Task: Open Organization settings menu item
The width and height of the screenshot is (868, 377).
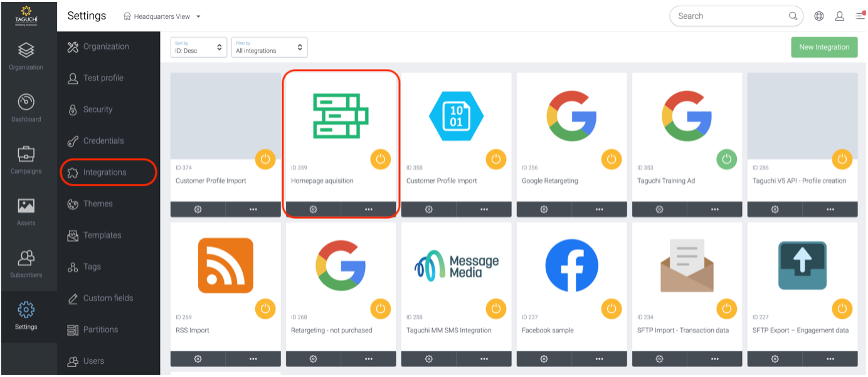Action: click(98, 46)
